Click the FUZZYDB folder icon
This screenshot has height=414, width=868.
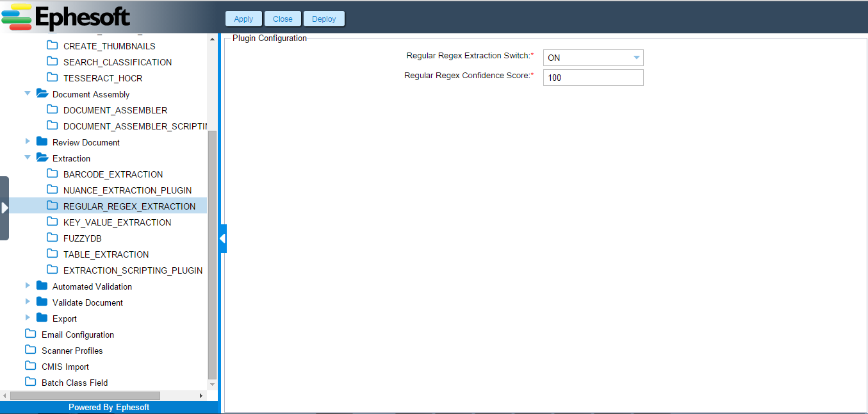coord(53,238)
